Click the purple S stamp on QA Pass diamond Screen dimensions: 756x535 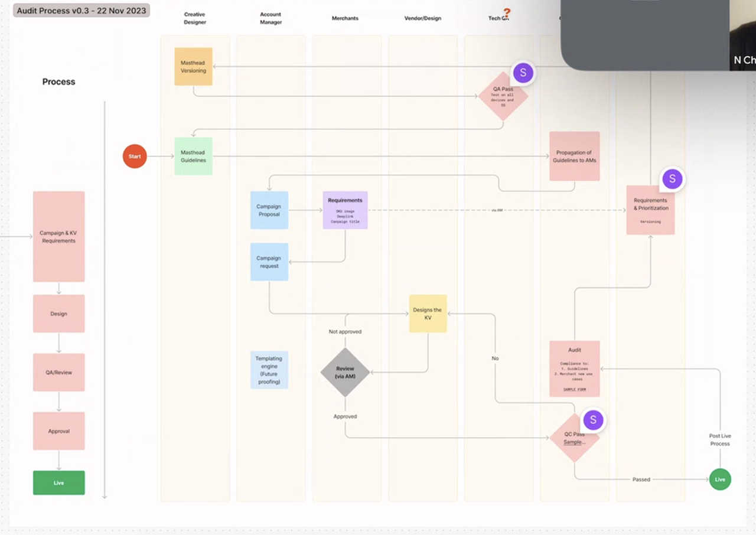point(523,73)
